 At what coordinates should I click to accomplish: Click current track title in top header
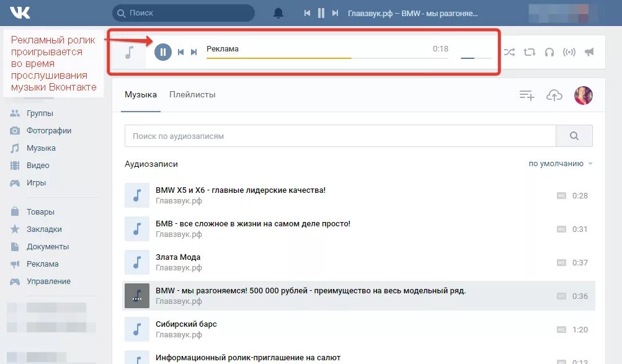412,13
